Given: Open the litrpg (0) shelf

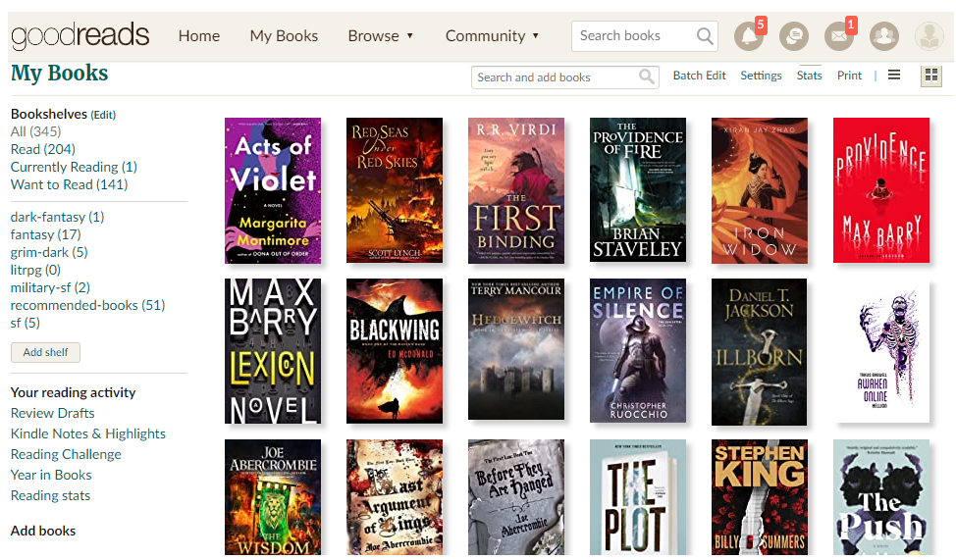Looking at the screenshot, I should click(x=35, y=270).
